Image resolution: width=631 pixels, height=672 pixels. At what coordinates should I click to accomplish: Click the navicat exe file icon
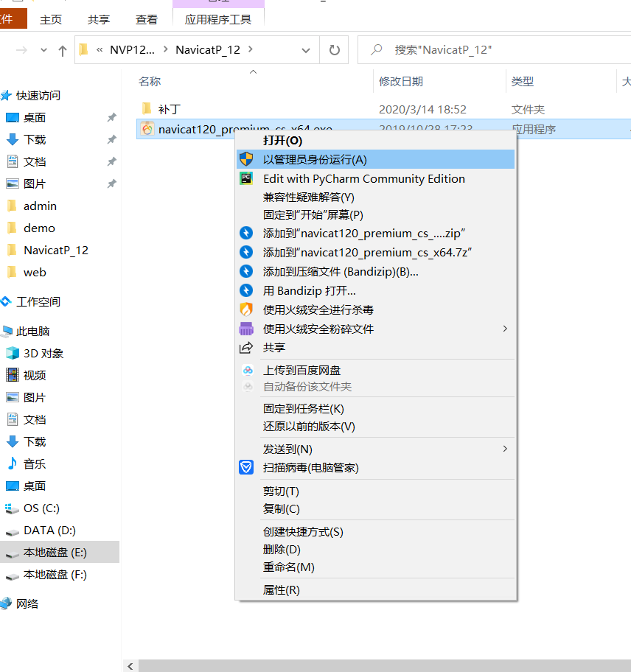[x=147, y=129]
